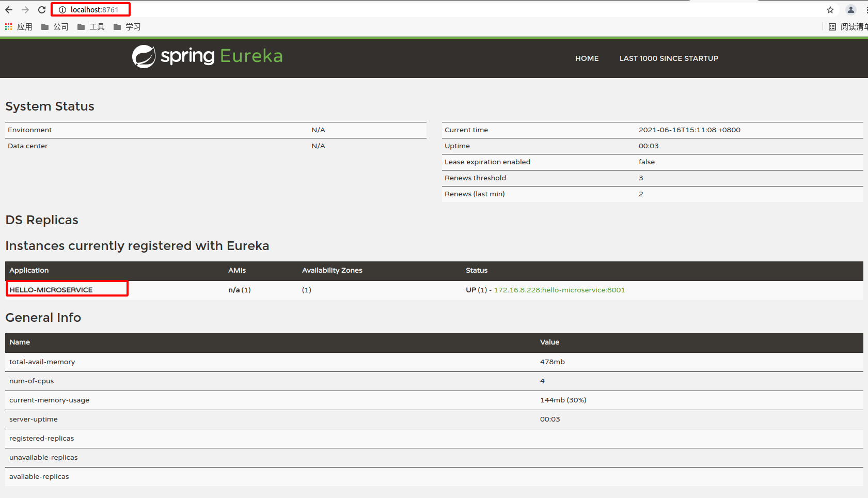Select the registered-replicas row
This screenshot has height=498, width=868.
pyautogui.click(x=434, y=439)
